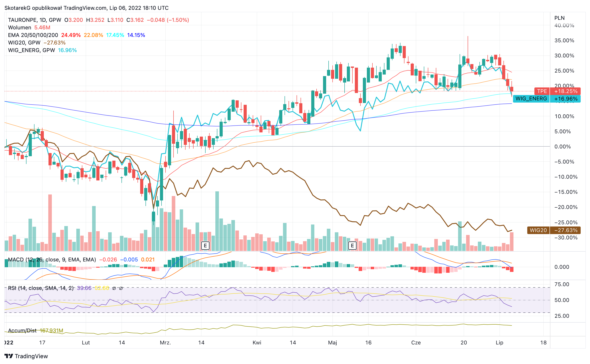Click the EMA 20 value 24.49%

[x=71, y=35]
